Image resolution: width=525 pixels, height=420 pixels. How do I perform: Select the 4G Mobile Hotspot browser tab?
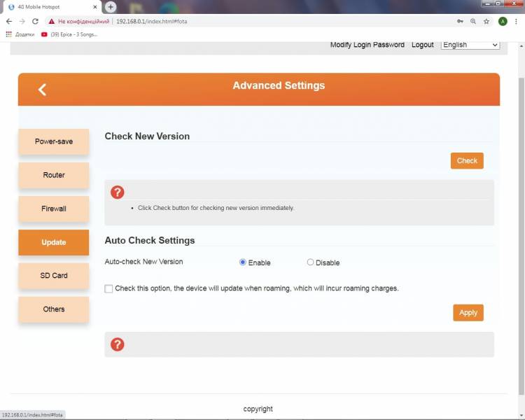[52, 7]
